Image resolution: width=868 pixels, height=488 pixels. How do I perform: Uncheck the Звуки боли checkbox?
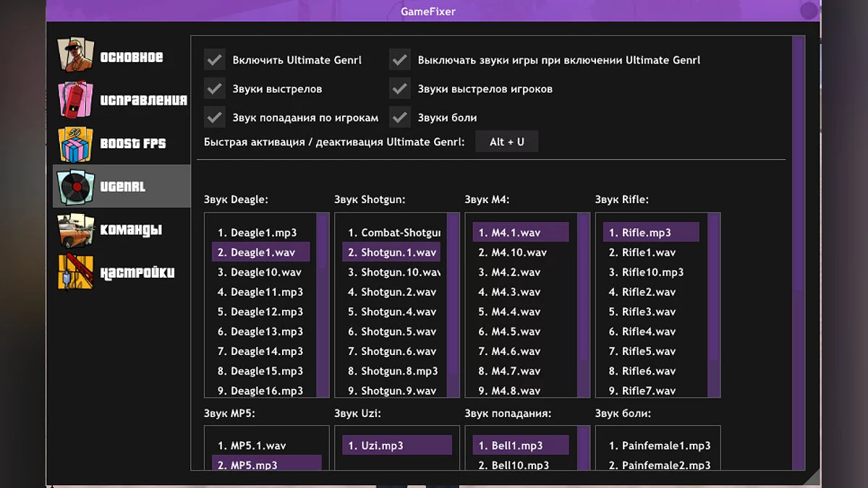click(400, 117)
